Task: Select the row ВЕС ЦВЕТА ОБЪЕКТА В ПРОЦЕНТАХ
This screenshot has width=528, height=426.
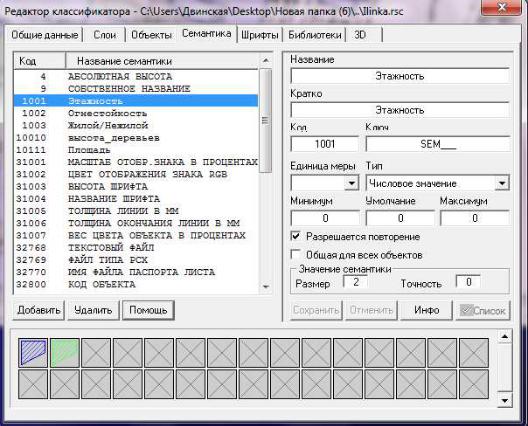Action: point(136,235)
